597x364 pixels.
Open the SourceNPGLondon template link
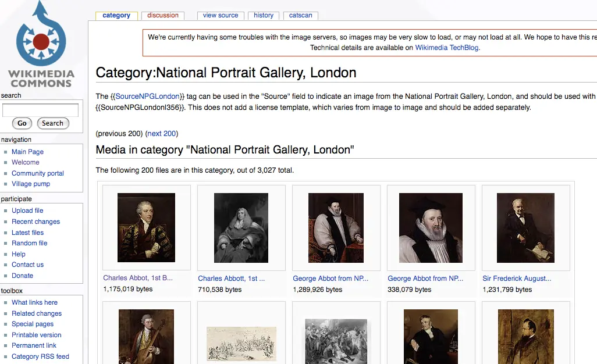pos(147,96)
